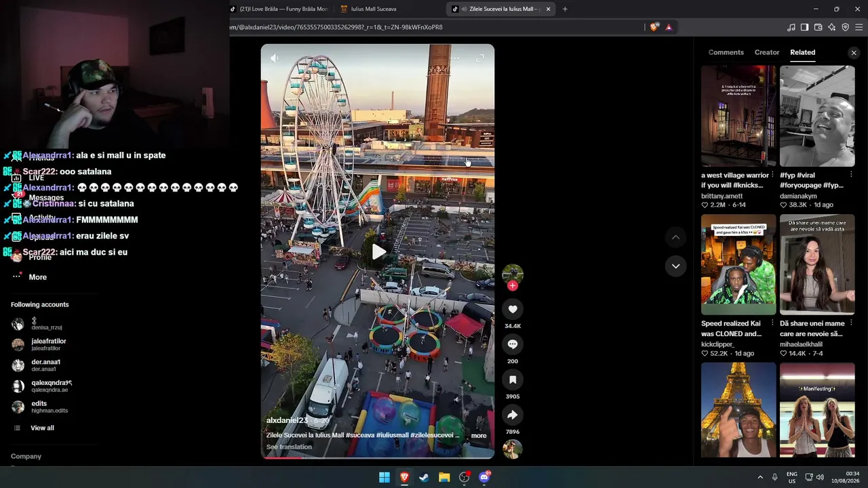This screenshot has height=488, width=868.
Task: Visit the mihaelaelkhalil creator profile link
Action: [801, 344]
